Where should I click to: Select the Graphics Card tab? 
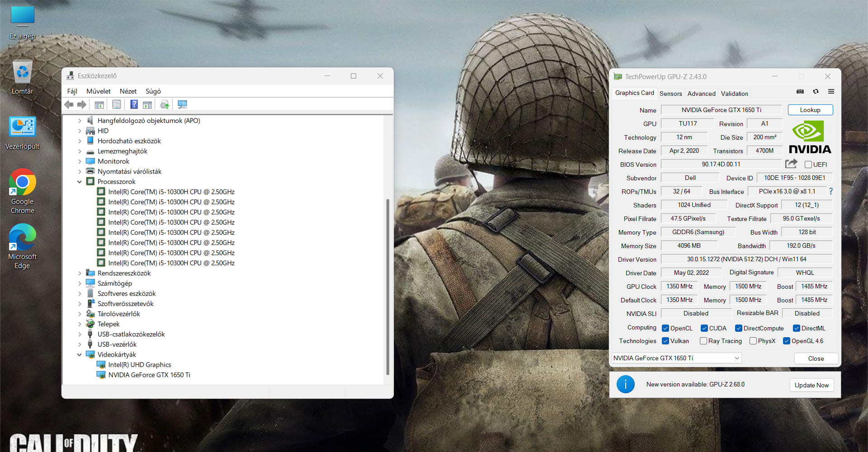point(635,93)
